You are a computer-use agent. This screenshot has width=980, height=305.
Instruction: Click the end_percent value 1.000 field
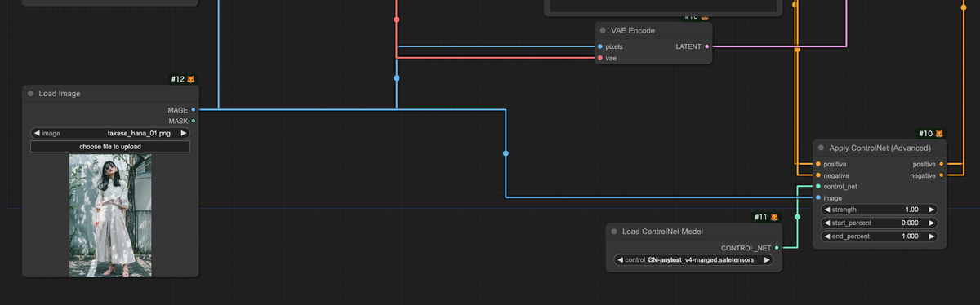click(x=909, y=236)
